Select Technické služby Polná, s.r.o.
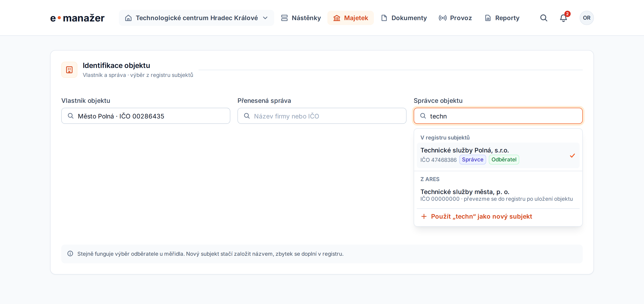Screen dimensions: 644x304 click(498, 155)
